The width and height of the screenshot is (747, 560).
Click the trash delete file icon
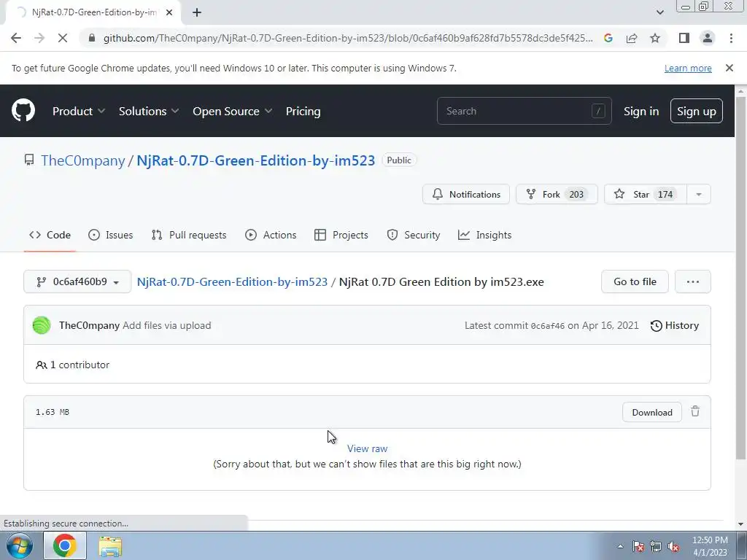point(695,411)
